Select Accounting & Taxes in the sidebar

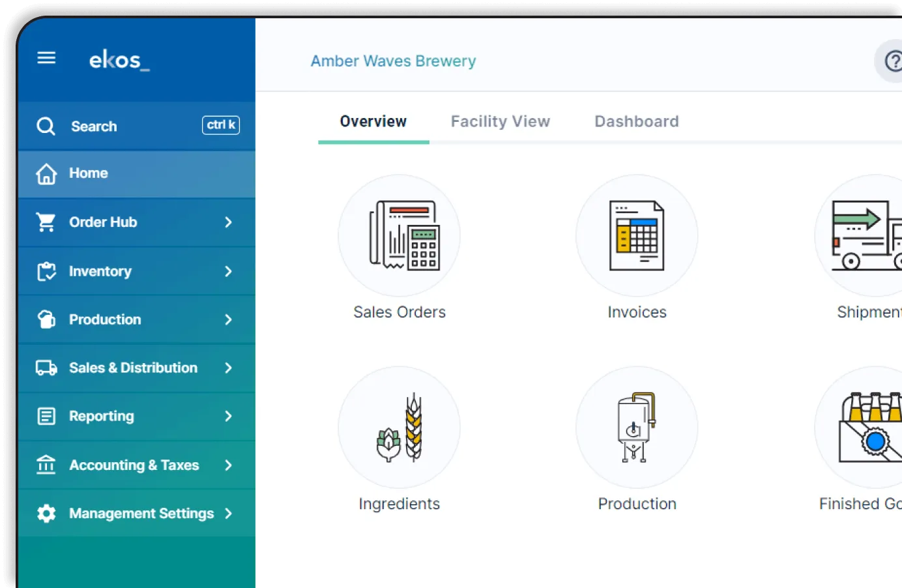click(137, 465)
